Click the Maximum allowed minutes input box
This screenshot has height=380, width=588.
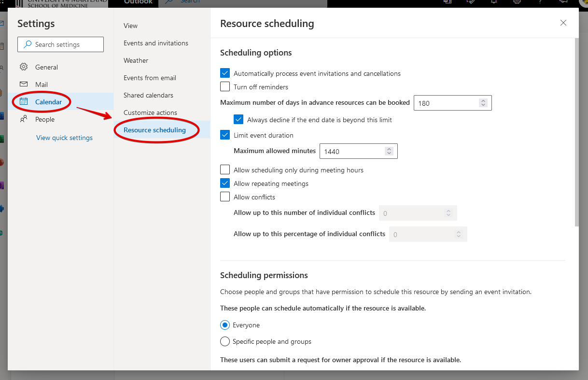pyautogui.click(x=351, y=152)
